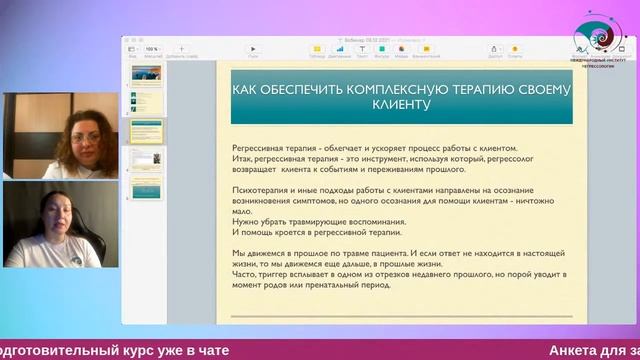Open the Медиа insert menu
The image size is (640, 360).
401,49
